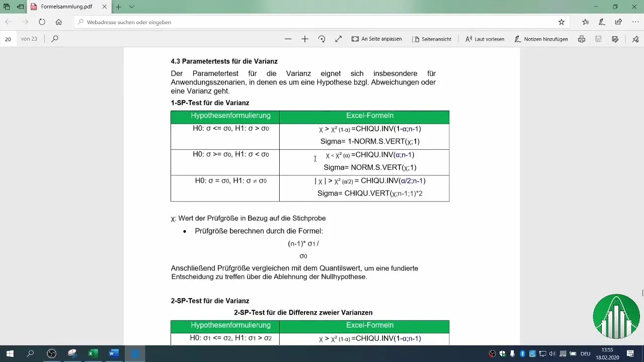
Task: Open Bluetooth tray icon
Action: tap(522, 353)
